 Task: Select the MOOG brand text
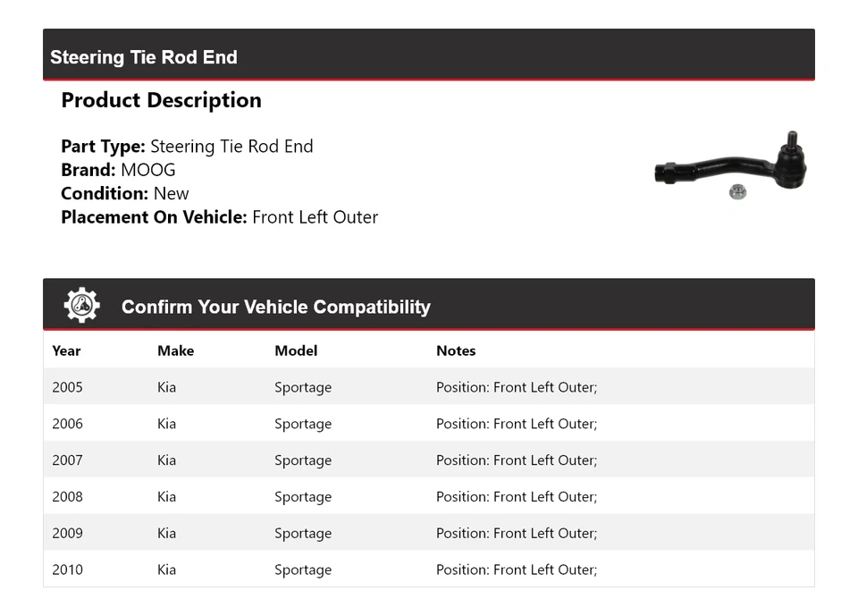pyautogui.click(x=148, y=170)
